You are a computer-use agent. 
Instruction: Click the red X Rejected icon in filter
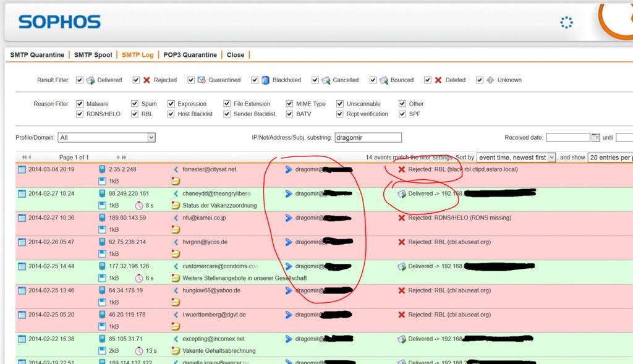coord(147,80)
